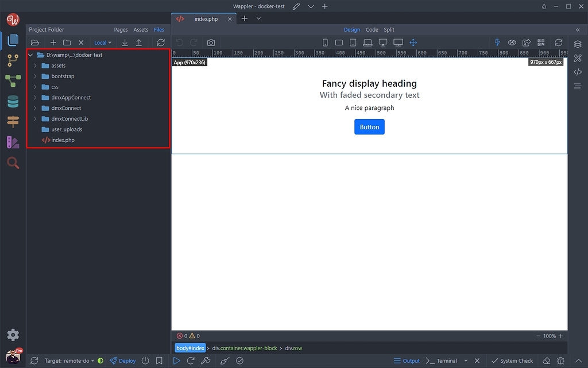588x368 pixels.
Task: Switch to the Assets tab
Action: click(x=141, y=30)
